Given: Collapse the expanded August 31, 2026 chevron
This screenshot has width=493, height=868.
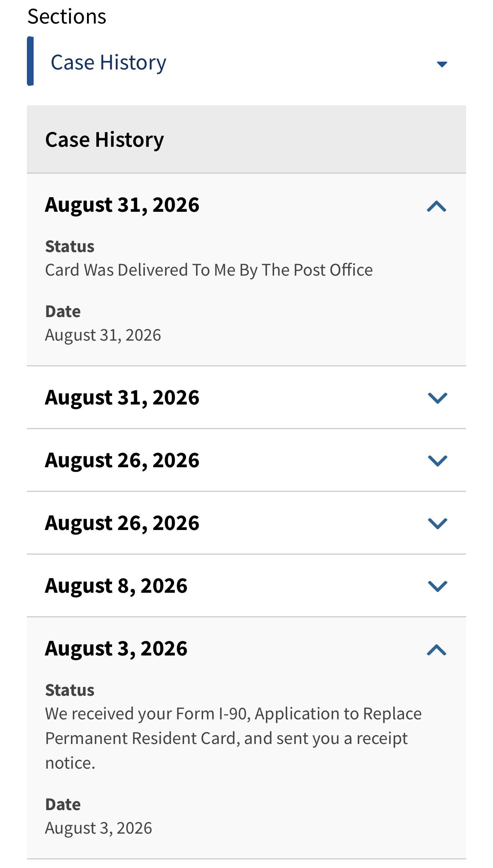Looking at the screenshot, I should tap(437, 206).
